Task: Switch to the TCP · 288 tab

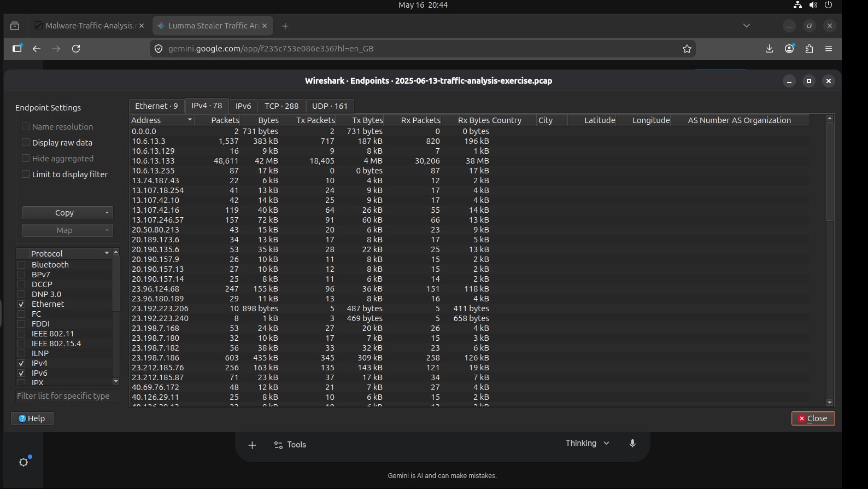Action: tap(281, 106)
